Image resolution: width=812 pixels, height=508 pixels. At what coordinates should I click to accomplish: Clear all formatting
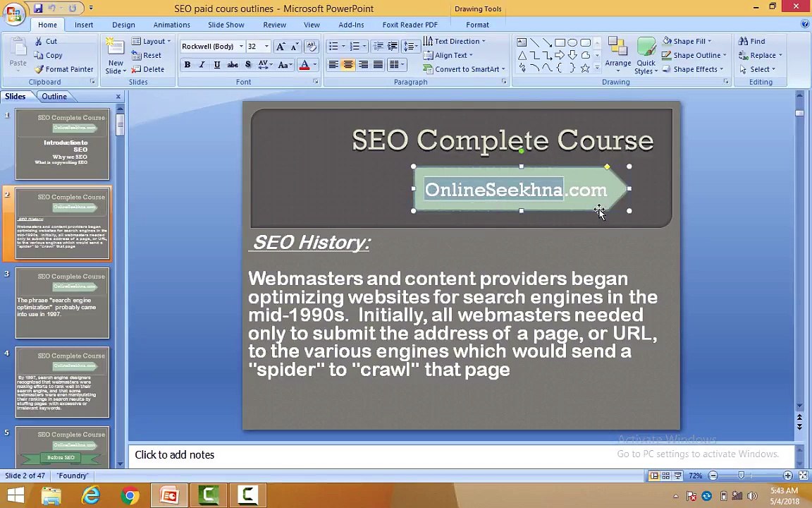312,47
